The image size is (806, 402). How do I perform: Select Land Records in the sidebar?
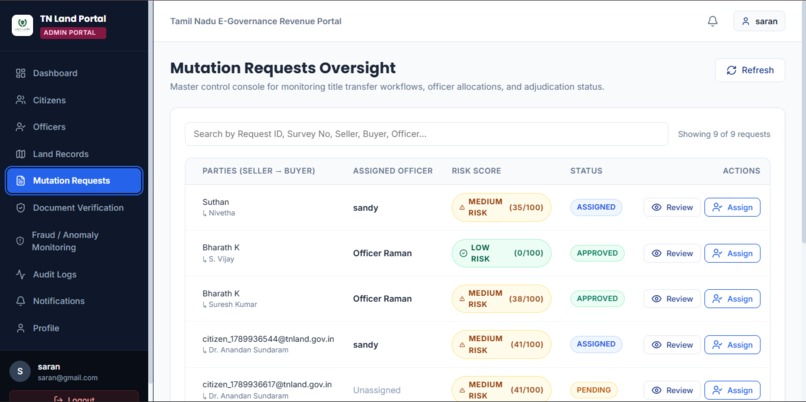pyautogui.click(x=74, y=154)
